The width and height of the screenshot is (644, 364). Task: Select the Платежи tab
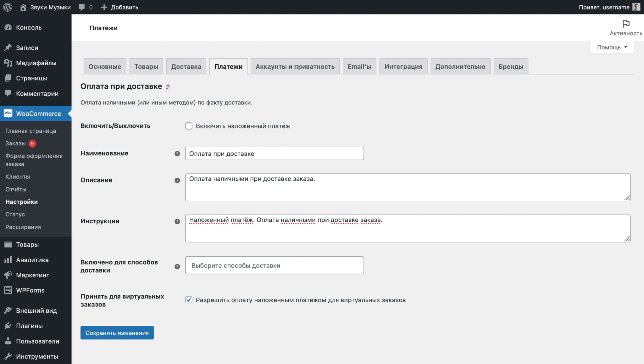point(228,66)
